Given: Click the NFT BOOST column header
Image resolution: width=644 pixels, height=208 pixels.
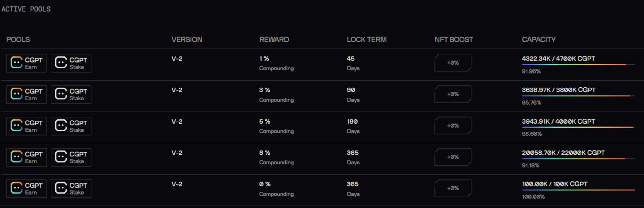Looking at the screenshot, I should [x=454, y=40].
